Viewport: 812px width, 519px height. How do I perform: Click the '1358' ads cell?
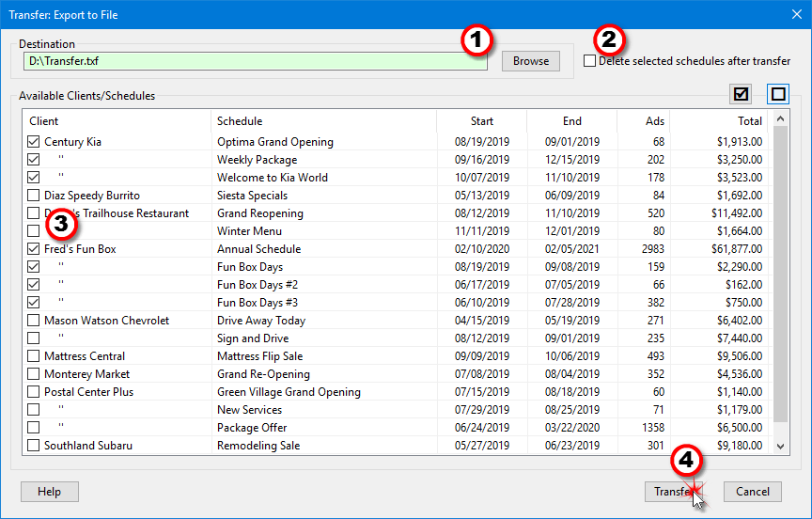tap(644, 427)
